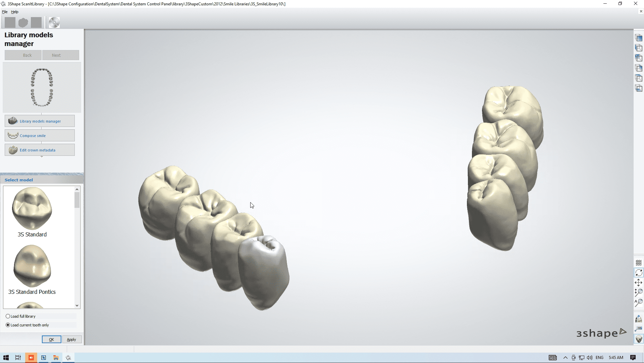Toggle the textured tooth rendering icon
Screen dimensions: 644x363
click(x=639, y=339)
